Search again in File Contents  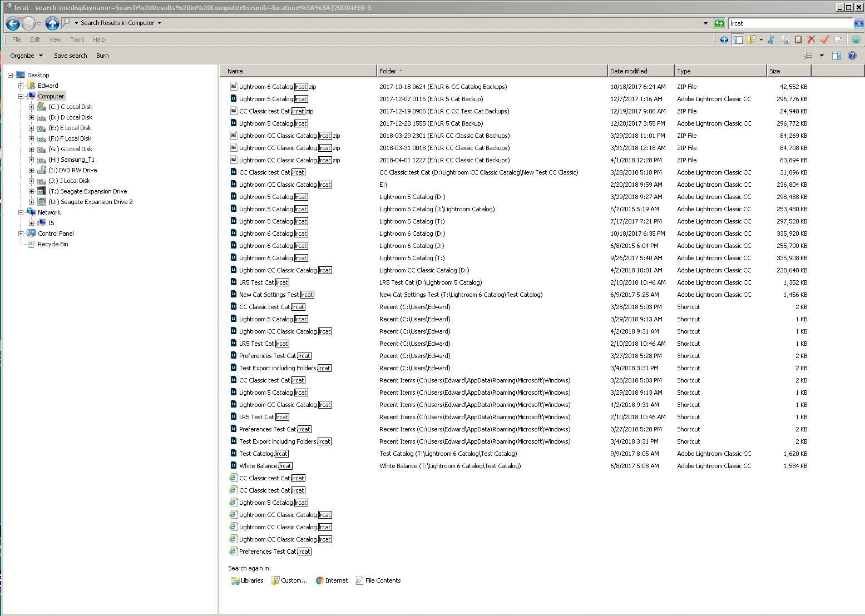tap(378, 580)
